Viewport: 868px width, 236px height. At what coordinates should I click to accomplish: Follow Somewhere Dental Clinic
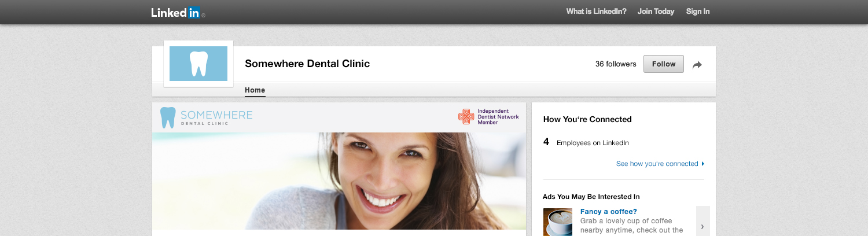tap(664, 64)
